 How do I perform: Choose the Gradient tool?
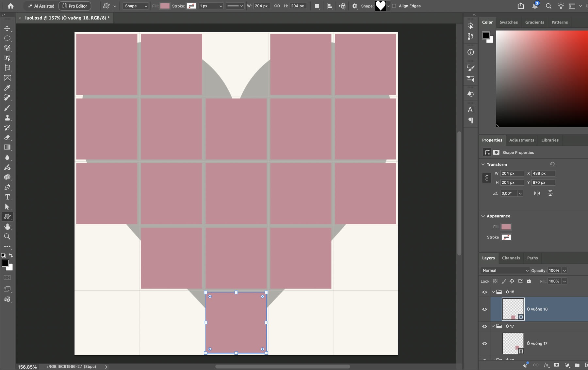(x=7, y=147)
